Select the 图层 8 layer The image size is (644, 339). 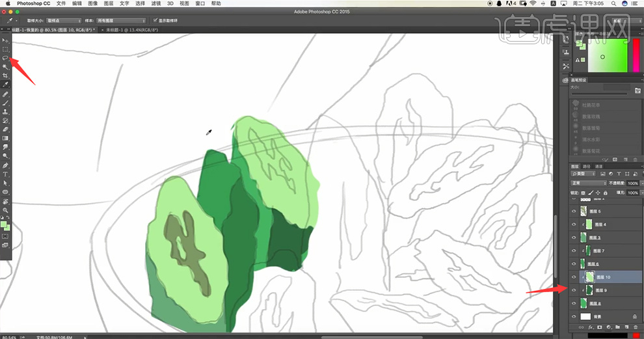click(x=606, y=303)
